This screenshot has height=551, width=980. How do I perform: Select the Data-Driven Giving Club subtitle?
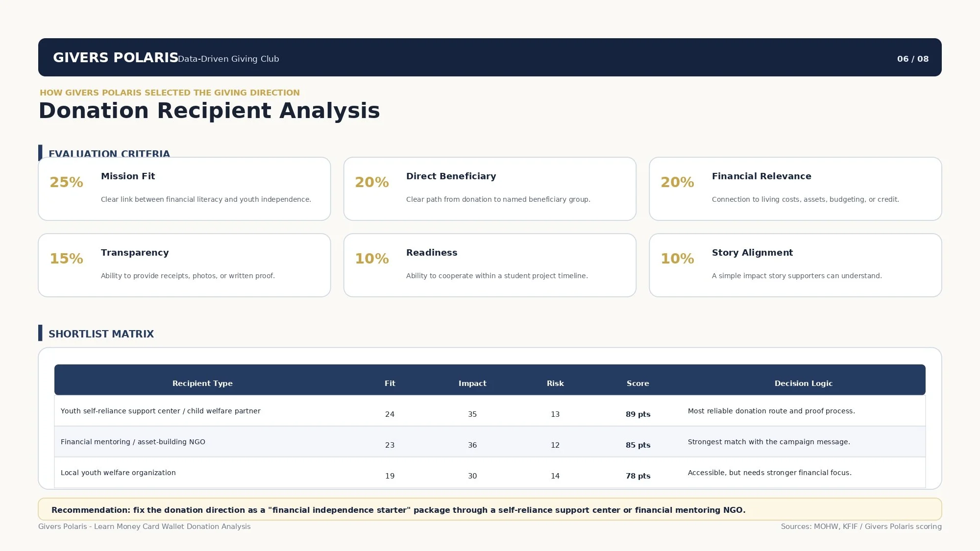click(x=228, y=59)
